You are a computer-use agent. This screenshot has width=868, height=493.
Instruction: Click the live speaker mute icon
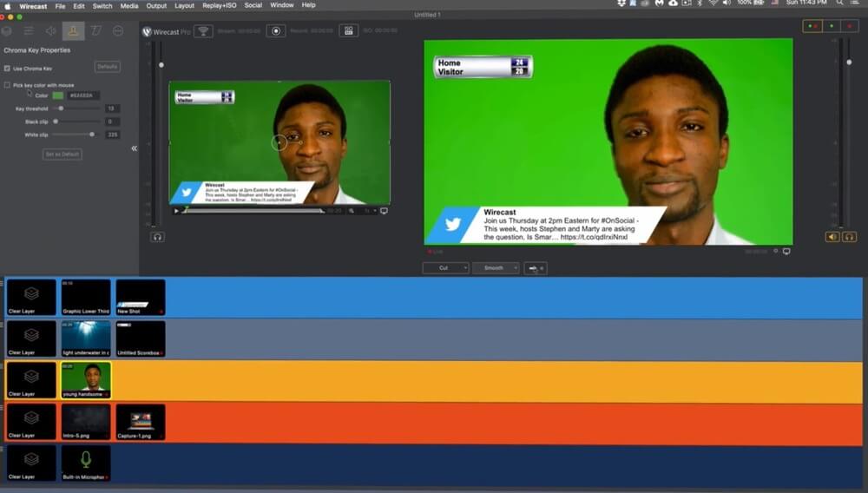tap(832, 237)
